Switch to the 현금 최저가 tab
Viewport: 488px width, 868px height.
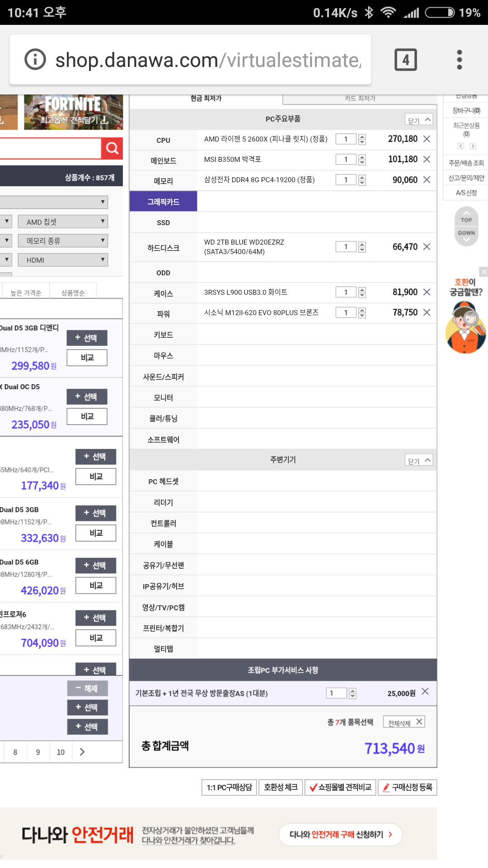[x=206, y=99]
